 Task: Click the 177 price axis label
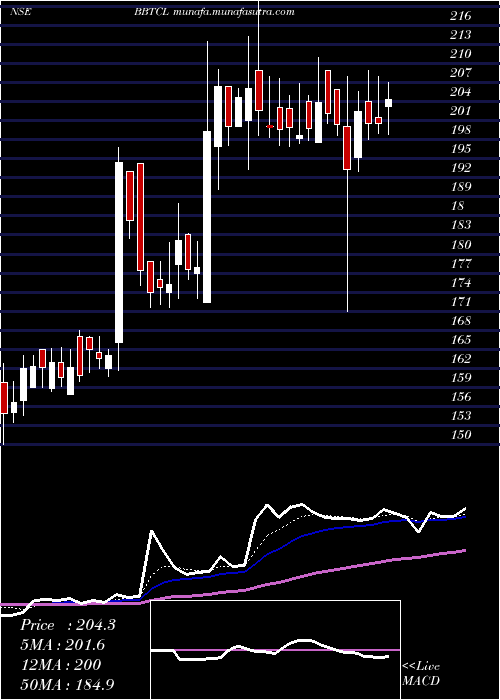(x=461, y=264)
